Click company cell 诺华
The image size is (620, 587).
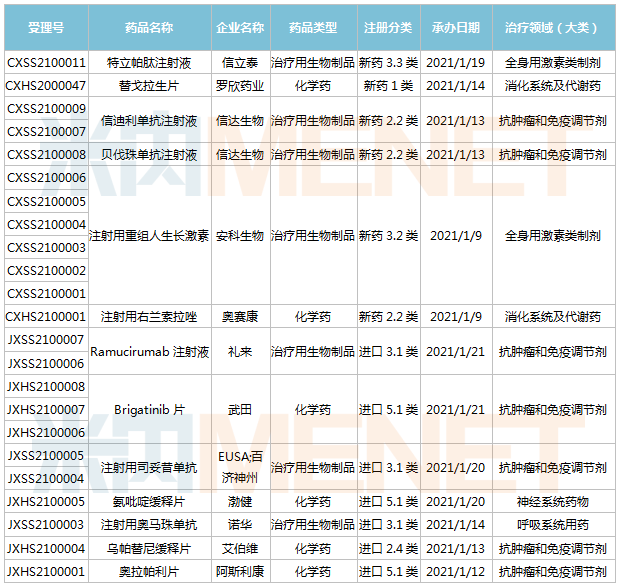(x=240, y=525)
